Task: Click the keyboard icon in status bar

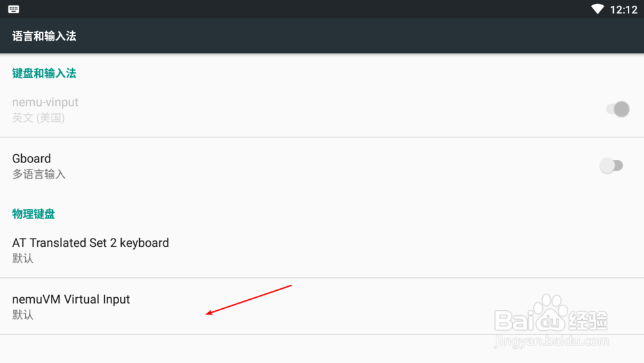Action: pyautogui.click(x=14, y=9)
